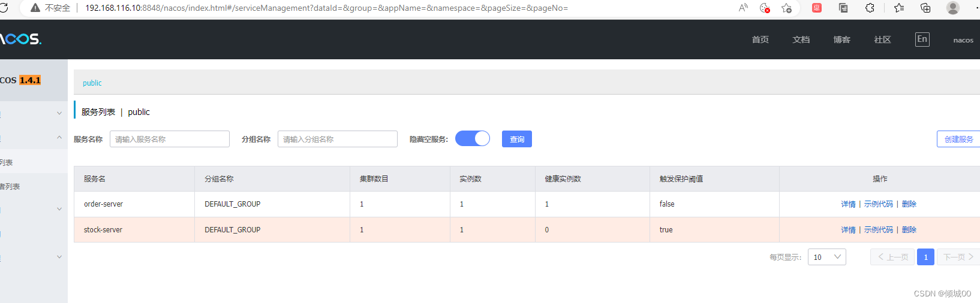Open 社区 in the top navigation
Viewport: 980px width, 303px height.
coord(882,40)
